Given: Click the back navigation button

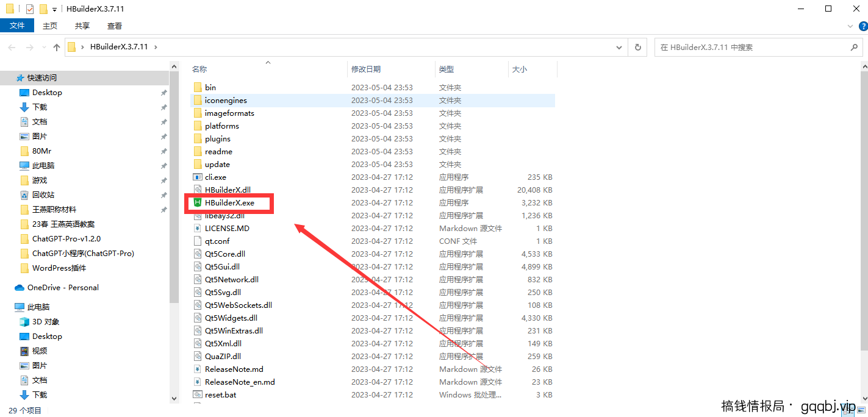Looking at the screenshot, I should click(11, 47).
